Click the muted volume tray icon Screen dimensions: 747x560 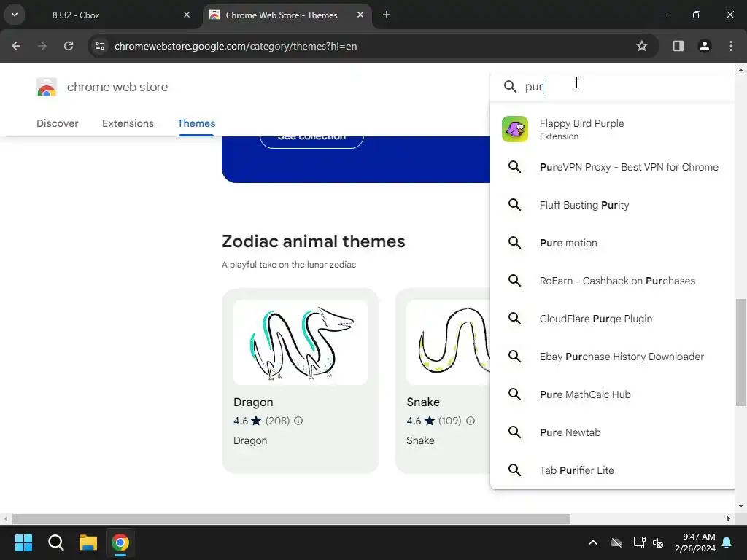[x=659, y=542]
